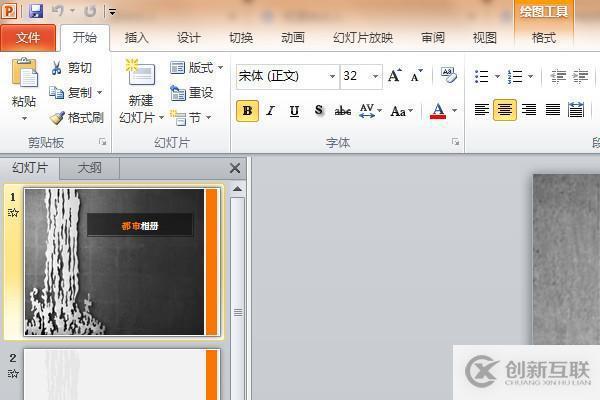Toggle text shadow S

pos(318,111)
